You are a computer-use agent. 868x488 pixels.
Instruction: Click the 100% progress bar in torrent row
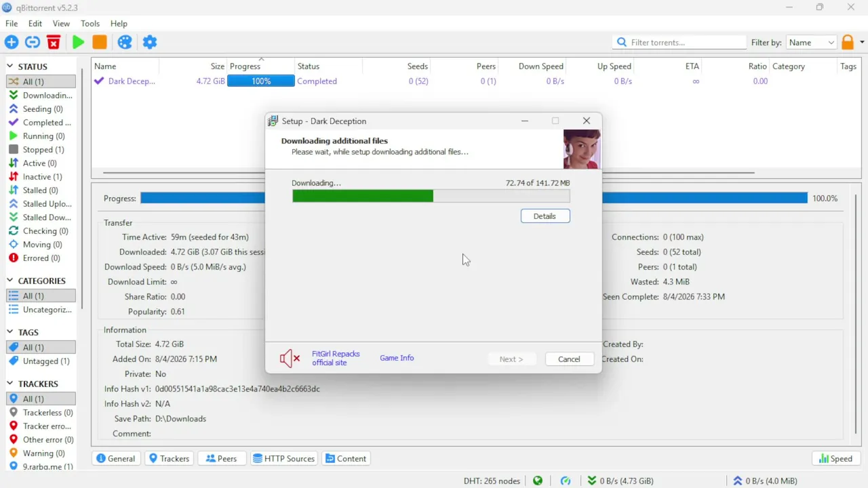[261, 81]
